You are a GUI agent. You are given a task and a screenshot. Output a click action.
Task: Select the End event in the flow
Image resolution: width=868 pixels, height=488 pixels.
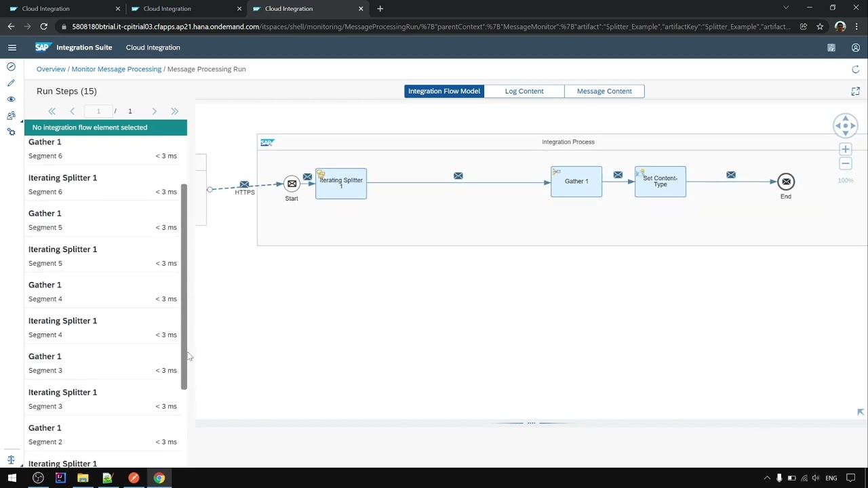click(x=786, y=182)
